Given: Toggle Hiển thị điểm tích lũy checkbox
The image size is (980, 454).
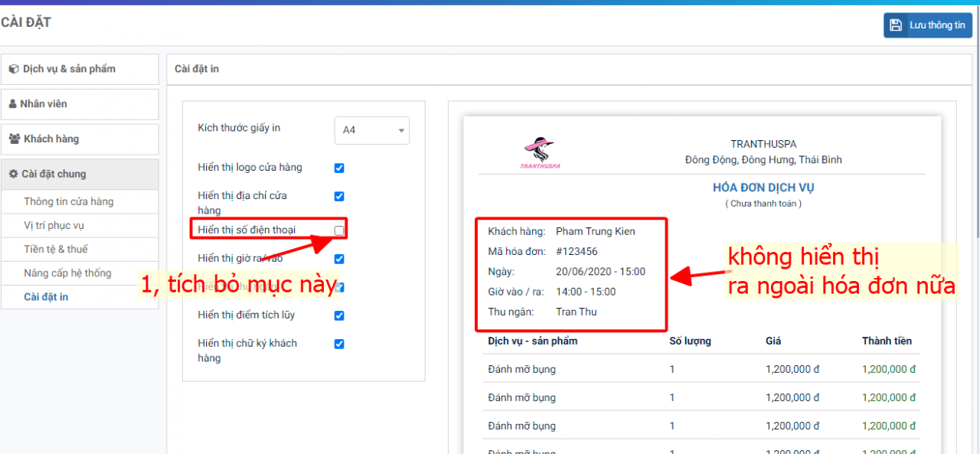Looking at the screenshot, I should click(339, 315).
